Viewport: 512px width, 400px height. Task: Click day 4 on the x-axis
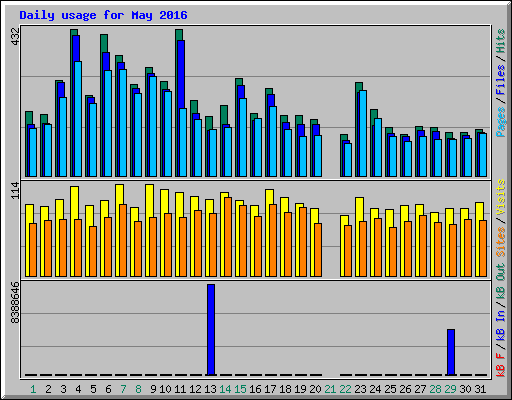pyautogui.click(x=78, y=389)
